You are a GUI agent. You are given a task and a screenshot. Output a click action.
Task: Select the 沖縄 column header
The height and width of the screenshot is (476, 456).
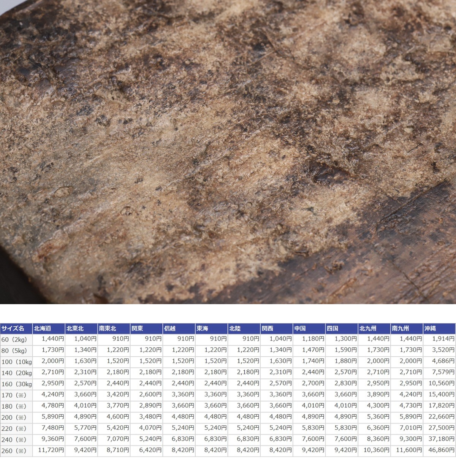pos(439,328)
